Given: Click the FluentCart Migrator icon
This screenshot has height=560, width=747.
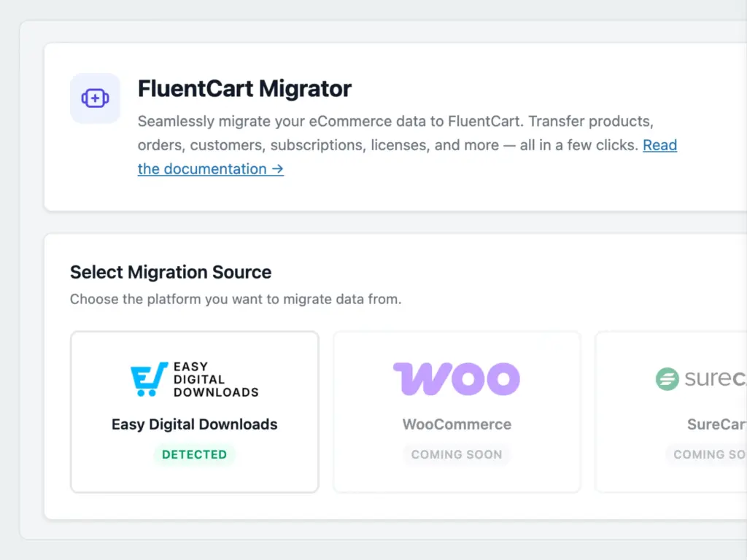Looking at the screenshot, I should [95, 98].
